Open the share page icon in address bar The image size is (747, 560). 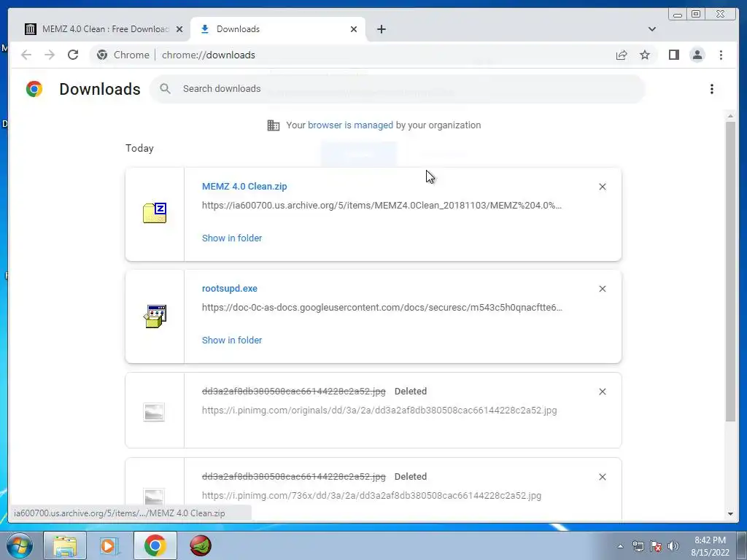pyautogui.click(x=622, y=55)
